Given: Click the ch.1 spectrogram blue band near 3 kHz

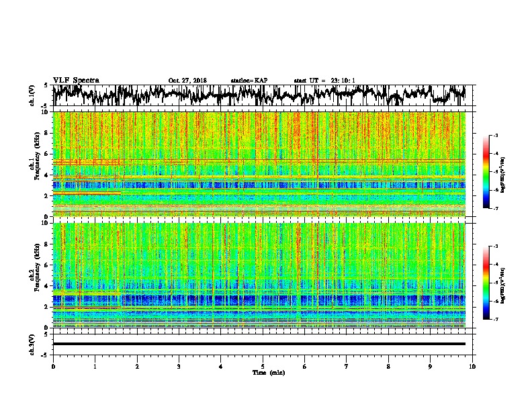Looking at the screenshot, I should 259,185.
